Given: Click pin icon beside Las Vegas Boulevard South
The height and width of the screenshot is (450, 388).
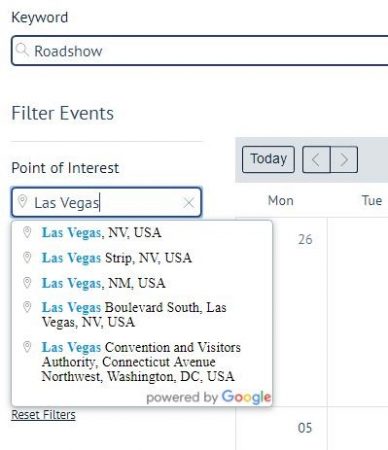Looking at the screenshot, I should click(x=27, y=307).
